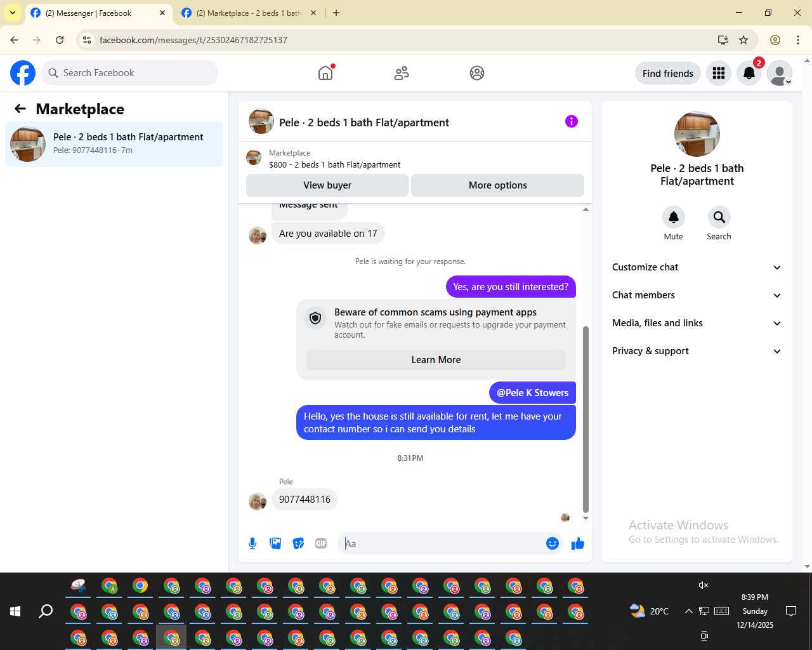
Task: Click 'Yes, are you still interested?' message
Action: pos(511,287)
